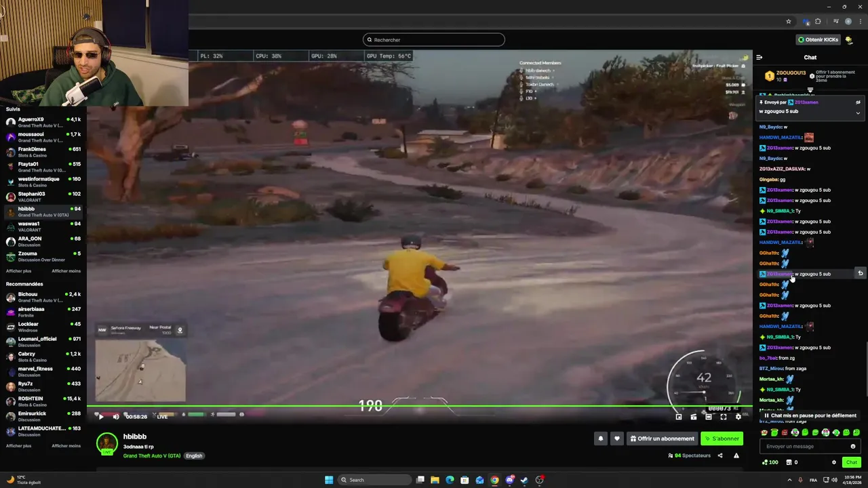Open AguerroX9 channel in Suivis
Image resolution: width=868 pixels, height=488 pixels.
[43, 122]
